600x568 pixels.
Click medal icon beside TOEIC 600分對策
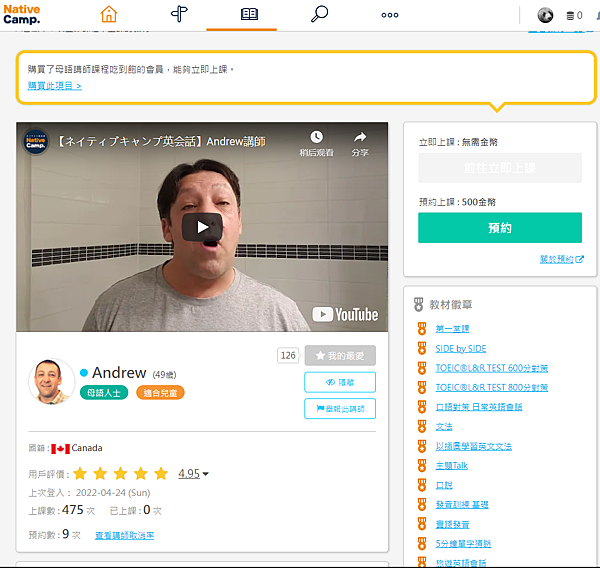[x=422, y=368]
